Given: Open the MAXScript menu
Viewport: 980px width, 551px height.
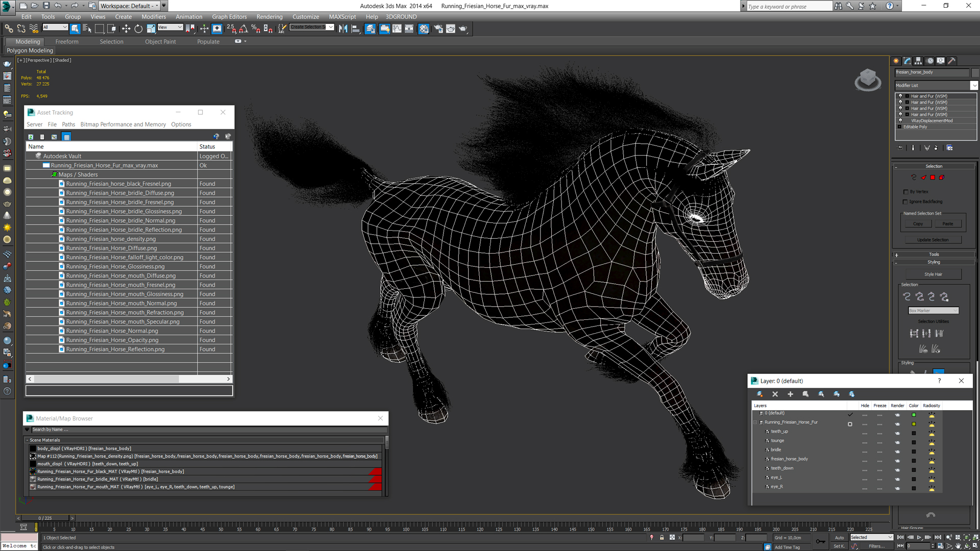Looking at the screenshot, I should [x=342, y=17].
